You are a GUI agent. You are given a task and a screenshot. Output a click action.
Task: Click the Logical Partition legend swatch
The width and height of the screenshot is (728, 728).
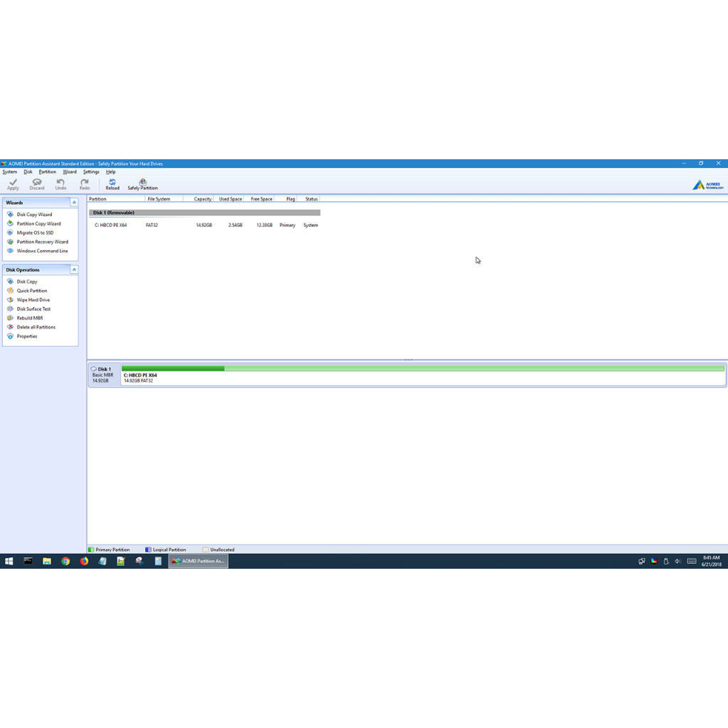click(x=148, y=550)
